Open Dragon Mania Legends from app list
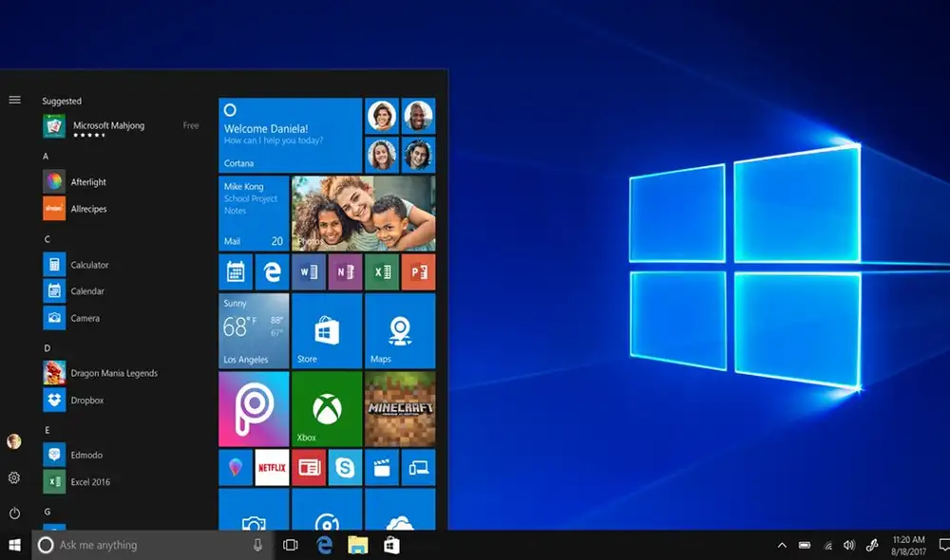 point(114,373)
